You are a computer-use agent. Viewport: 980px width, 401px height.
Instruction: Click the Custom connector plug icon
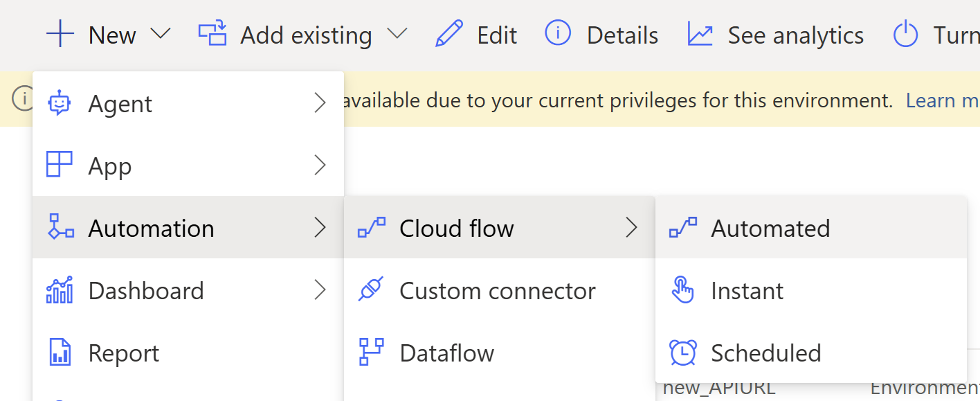pyautogui.click(x=371, y=290)
